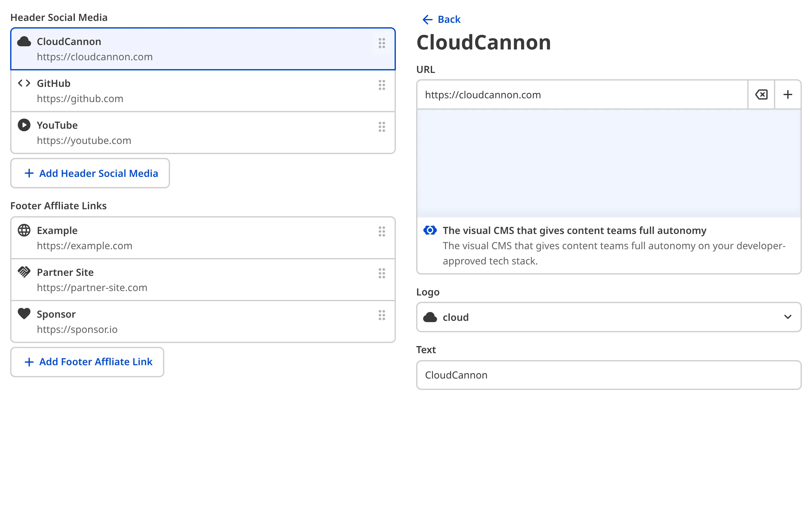Image resolution: width=812 pixels, height=525 pixels.
Task: Click the Header Social Media heading
Action: point(59,17)
